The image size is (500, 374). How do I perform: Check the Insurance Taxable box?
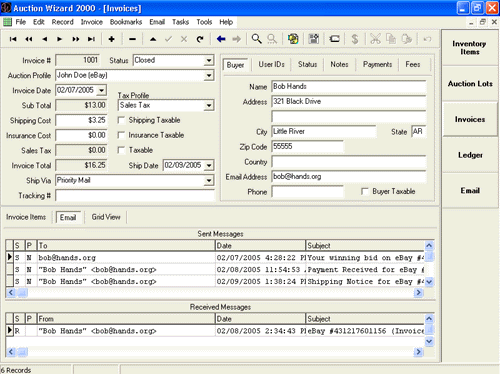point(122,135)
